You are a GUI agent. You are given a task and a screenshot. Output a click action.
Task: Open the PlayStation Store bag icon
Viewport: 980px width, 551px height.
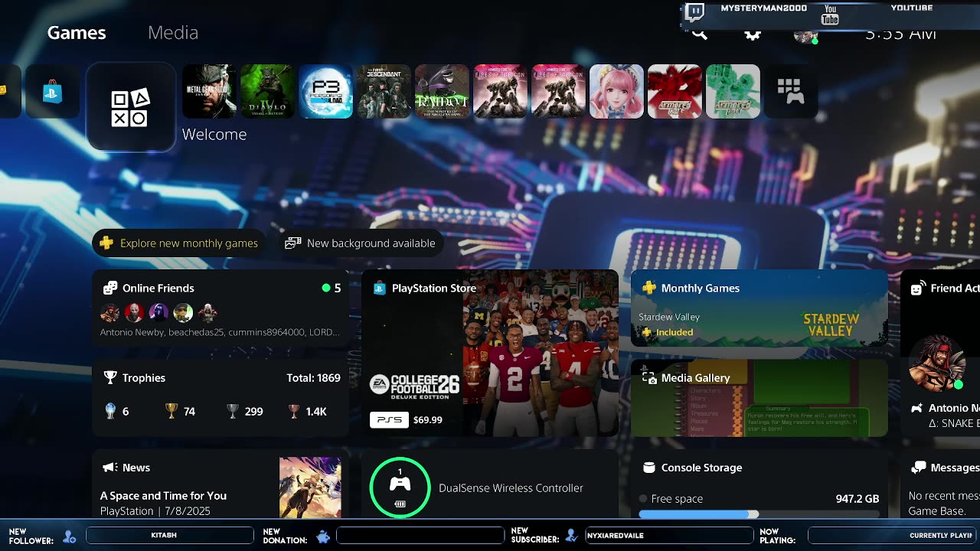point(52,92)
